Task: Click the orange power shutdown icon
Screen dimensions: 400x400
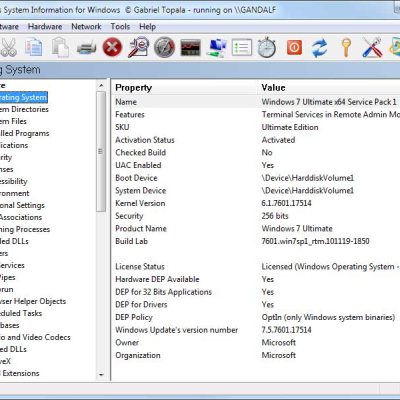Action: [x=294, y=47]
